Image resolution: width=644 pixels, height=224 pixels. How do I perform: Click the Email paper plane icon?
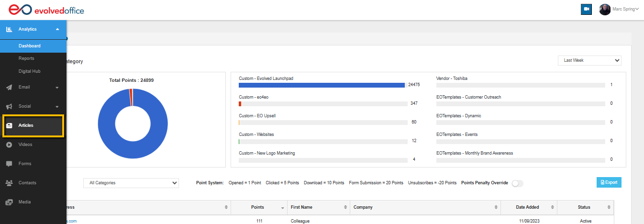pos(9,87)
